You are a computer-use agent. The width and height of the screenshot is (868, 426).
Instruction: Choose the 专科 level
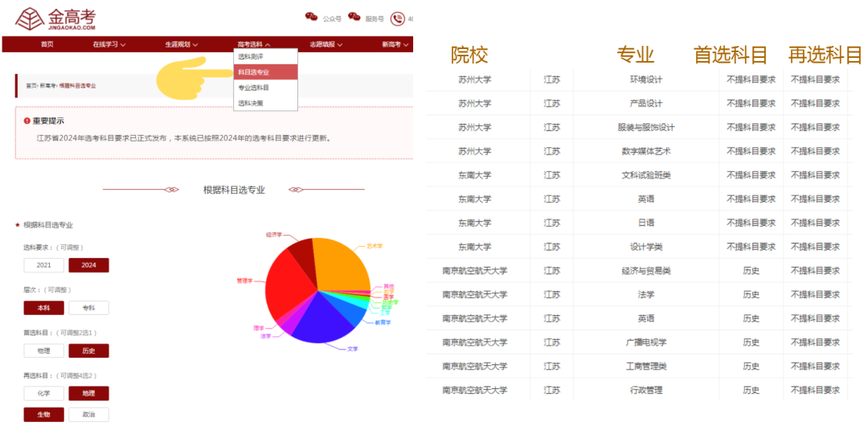pyautogui.click(x=88, y=308)
